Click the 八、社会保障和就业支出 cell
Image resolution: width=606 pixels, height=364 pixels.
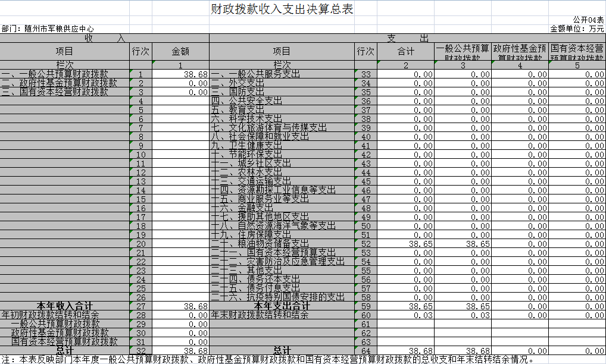pyautogui.click(x=260, y=137)
